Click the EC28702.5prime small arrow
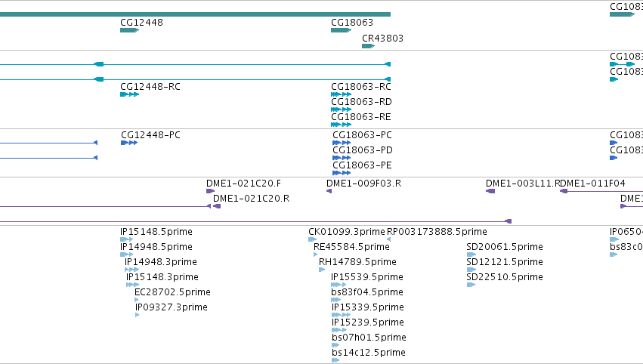This screenshot has height=364, width=643. point(137,300)
